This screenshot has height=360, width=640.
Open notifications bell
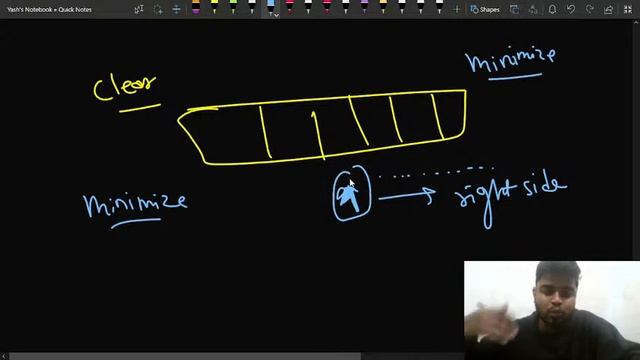click(x=552, y=9)
